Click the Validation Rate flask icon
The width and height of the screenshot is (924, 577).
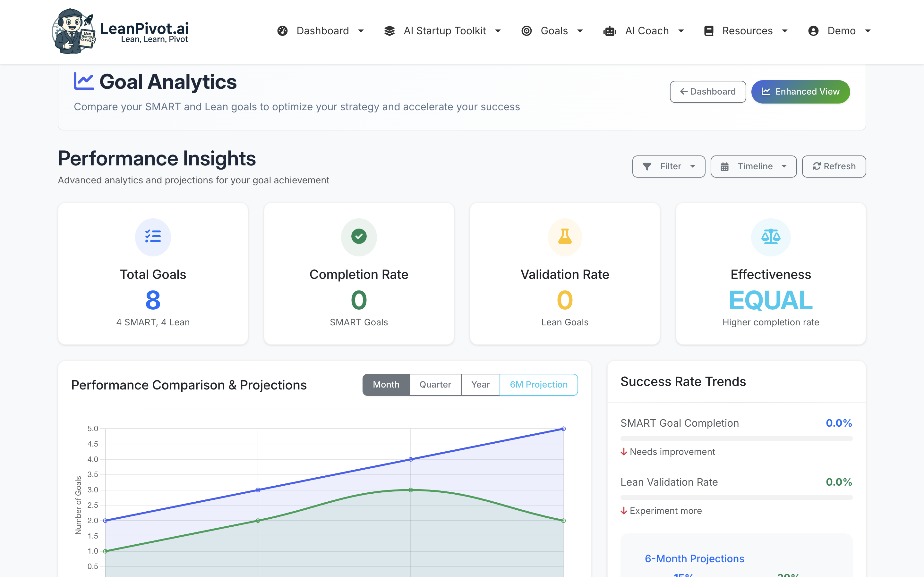[x=564, y=237]
